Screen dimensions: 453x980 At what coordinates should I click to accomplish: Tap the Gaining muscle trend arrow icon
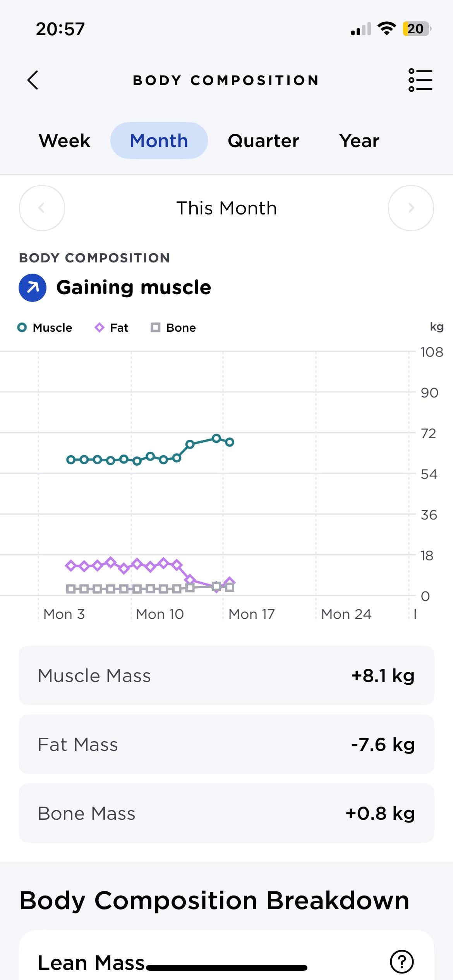(x=33, y=288)
